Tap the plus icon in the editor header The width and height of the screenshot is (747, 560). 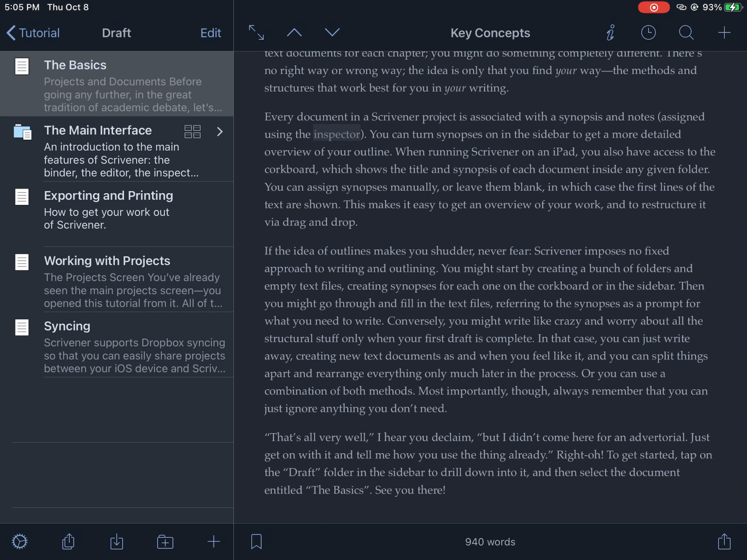click(724, 32)
